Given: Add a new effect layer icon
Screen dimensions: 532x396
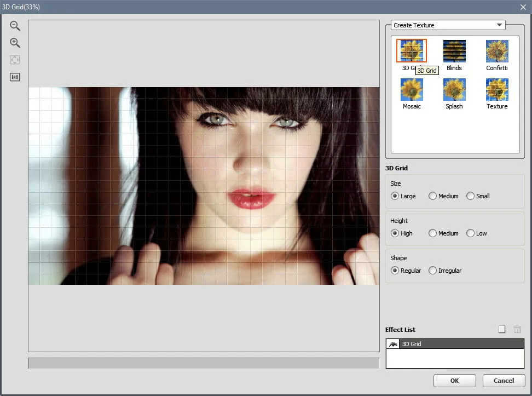Looking at the screenshot, I should point(502,329).
